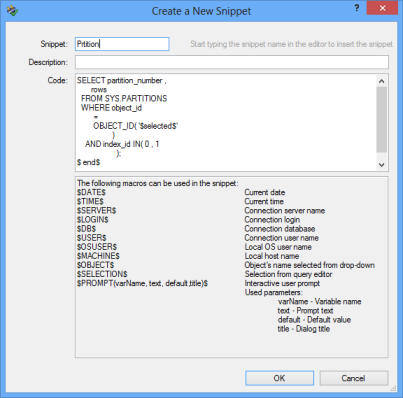Focus the Snippet name input field

(x=122, y=44)
